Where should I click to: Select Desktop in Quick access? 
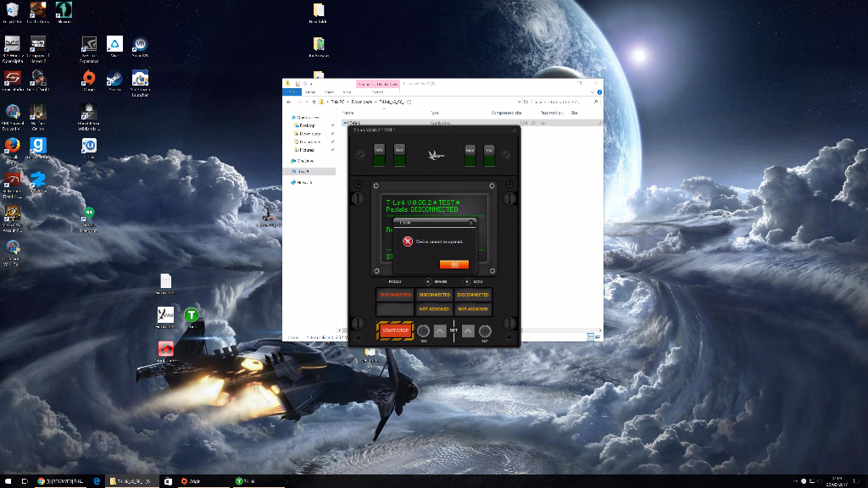click(307, 125)
